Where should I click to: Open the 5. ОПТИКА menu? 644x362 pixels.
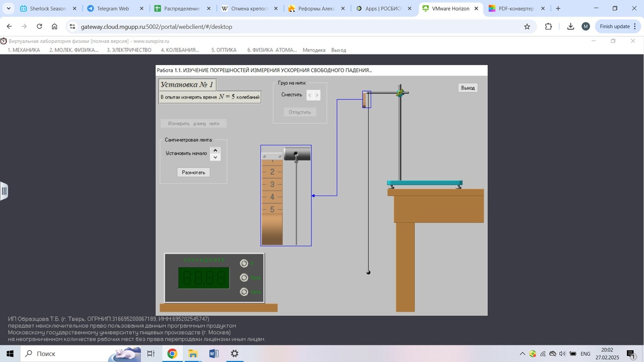click(224, 50)
